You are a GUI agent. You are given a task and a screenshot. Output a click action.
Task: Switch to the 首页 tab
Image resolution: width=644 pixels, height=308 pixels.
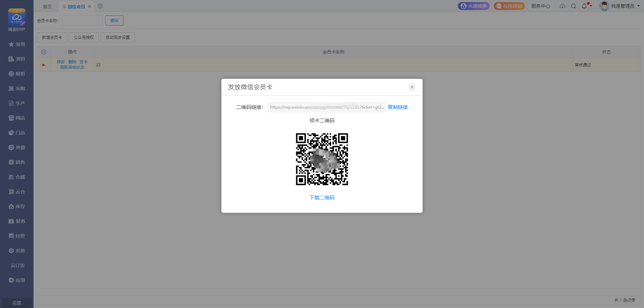tap(47, 6)
